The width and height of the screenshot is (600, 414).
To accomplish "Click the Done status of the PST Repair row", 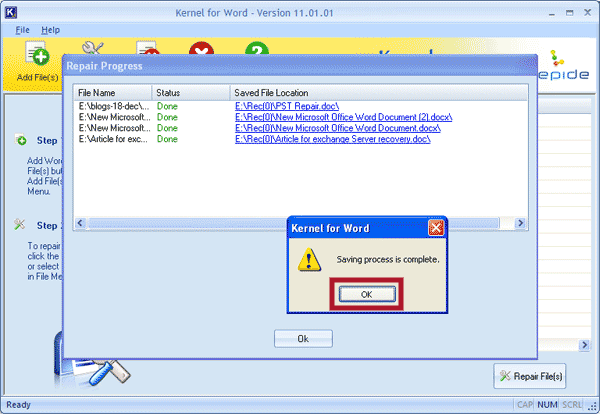I will tap(167, 106).
